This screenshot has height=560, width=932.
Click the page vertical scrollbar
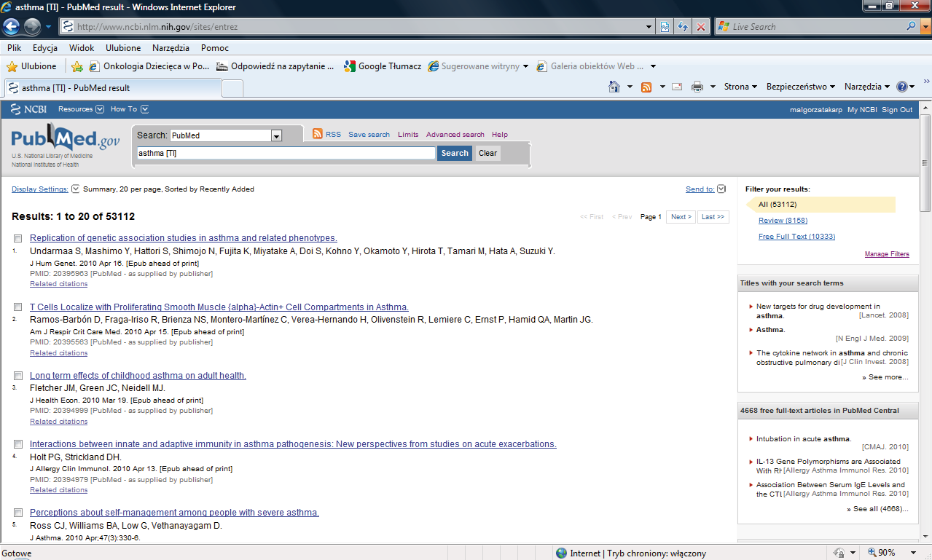click(x=925, y=320)
